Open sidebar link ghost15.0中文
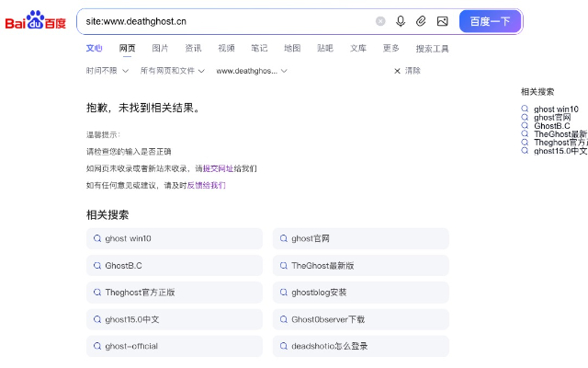 point(560,151)
